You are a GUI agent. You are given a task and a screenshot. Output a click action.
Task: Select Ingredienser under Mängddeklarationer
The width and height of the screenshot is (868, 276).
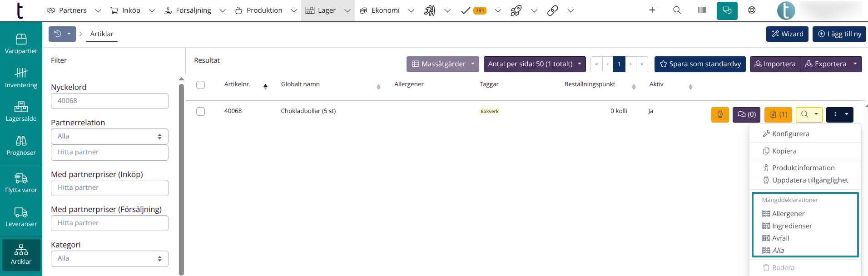coord(792,226)
